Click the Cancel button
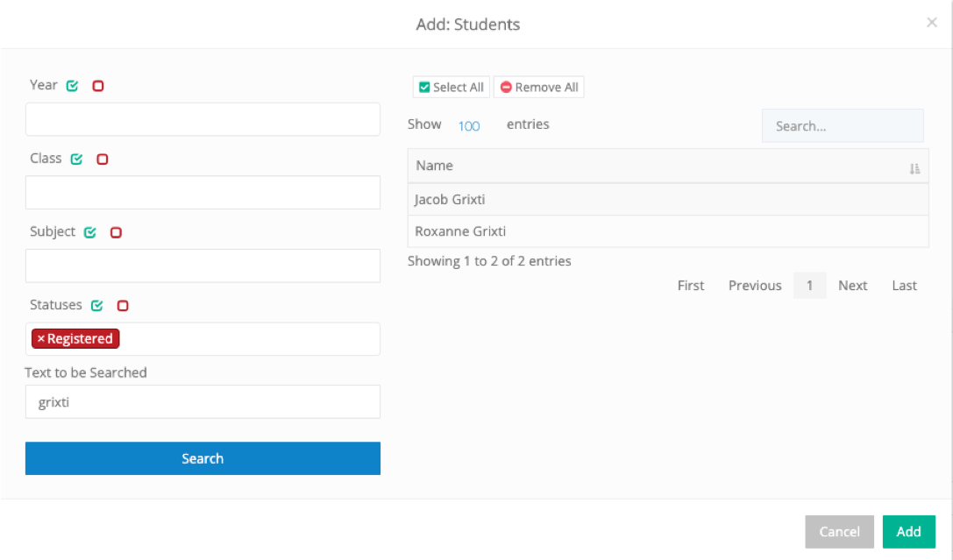Screen dimensions: 953x560 [839, 532]
